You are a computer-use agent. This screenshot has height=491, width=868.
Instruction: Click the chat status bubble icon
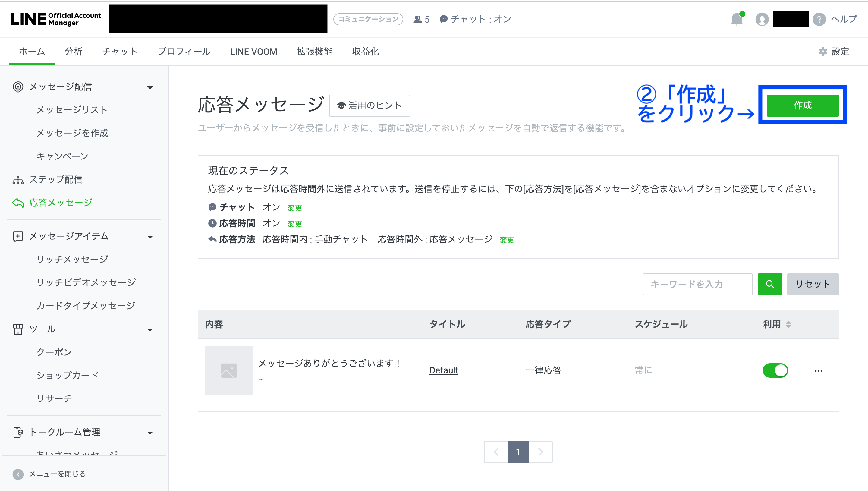(x=444, y=19)
